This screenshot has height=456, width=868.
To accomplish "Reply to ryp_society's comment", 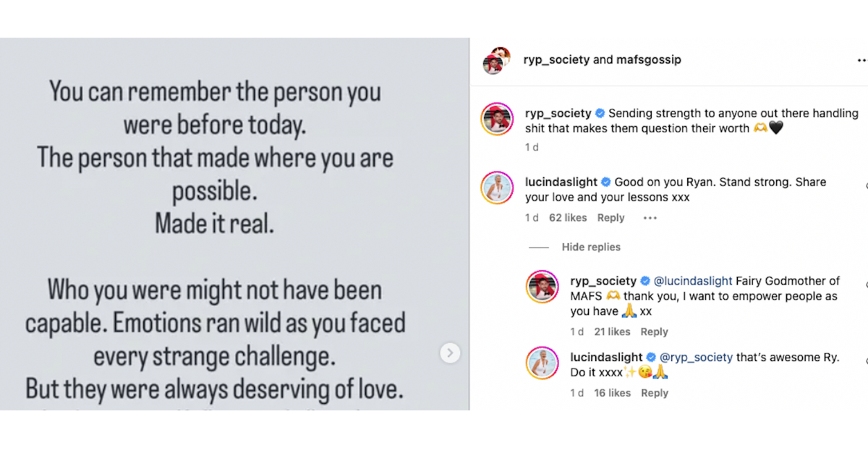I will click(654, 332).
